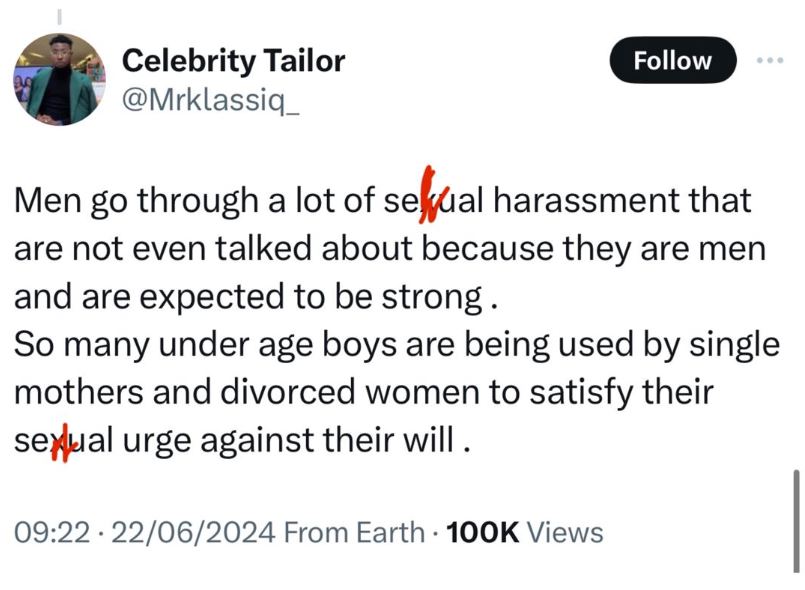This screenshot has height=590, width=805.
Task: Click the 22/06/2024 post date
Action: click(193, 533)
